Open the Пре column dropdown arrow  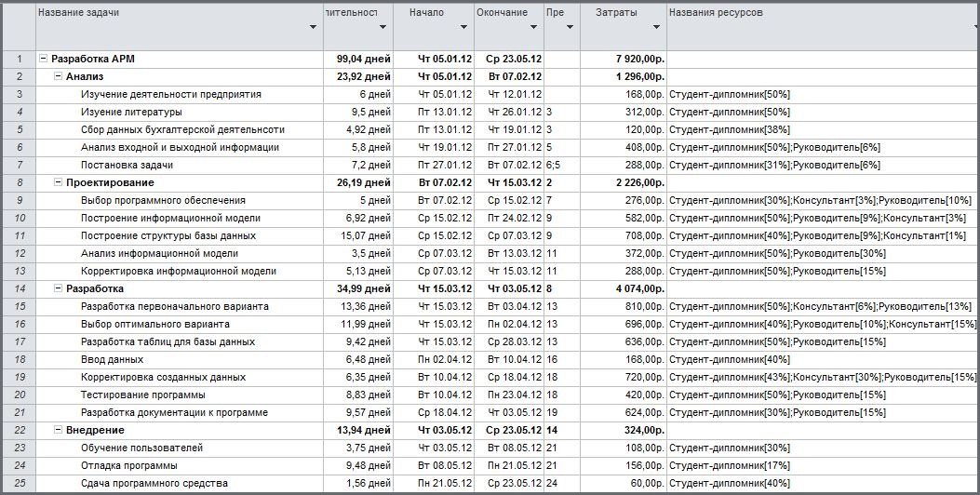[570, 27]
